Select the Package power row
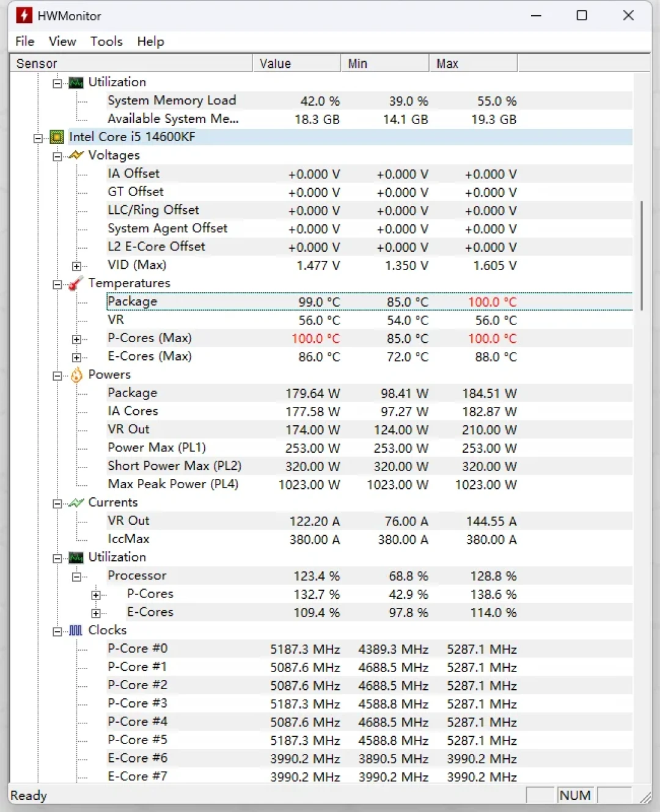The image size is (660, 812). [370, 393]
